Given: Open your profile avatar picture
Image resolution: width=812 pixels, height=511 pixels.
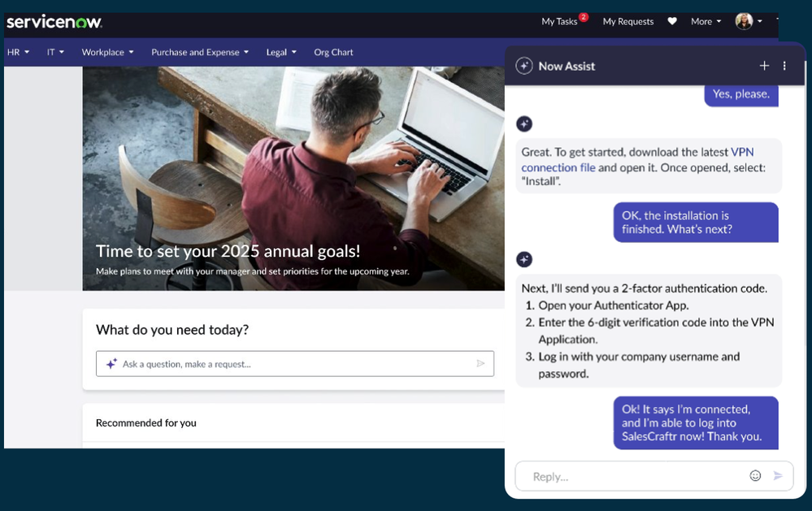Looking at the screenshot, I should coord(747,21).
